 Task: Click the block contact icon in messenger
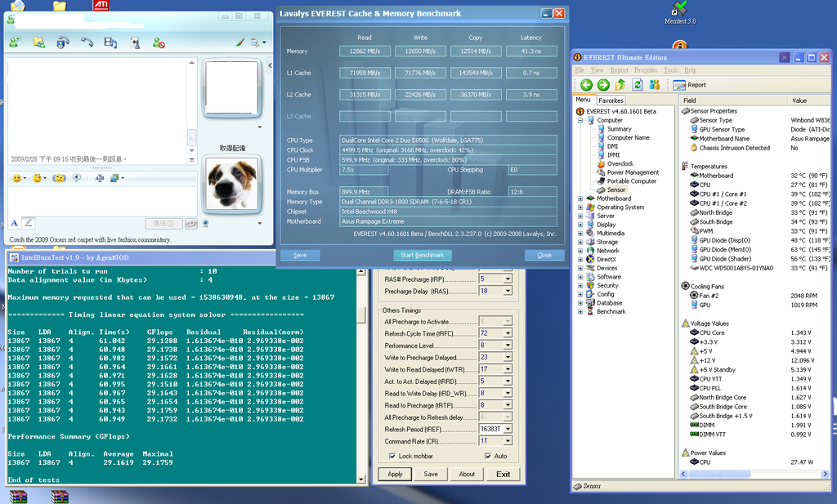pyautogui.click(x=159, y=42)
